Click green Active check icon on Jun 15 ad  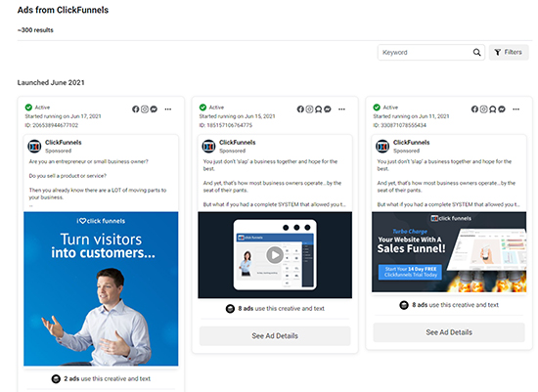(x=202, y=108)
